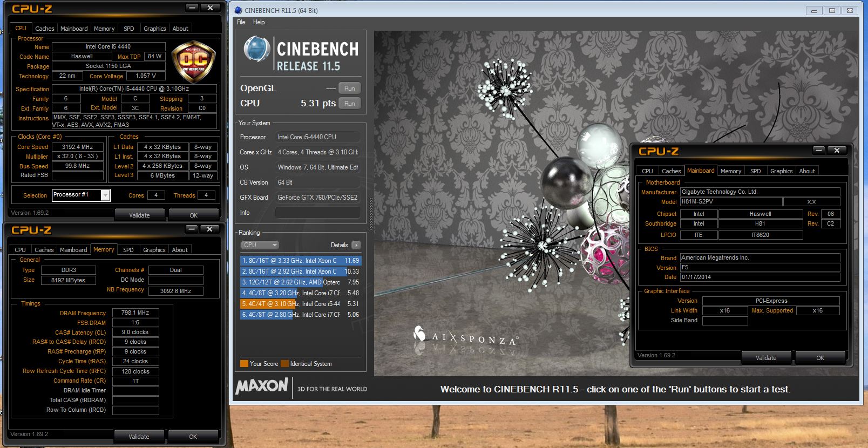Image resolution: width=868 pixels, height=448 pixels.
Task: Minimize the Mainboard CPU-Z window
Action: pyautogui.click(x=819, y=150)
